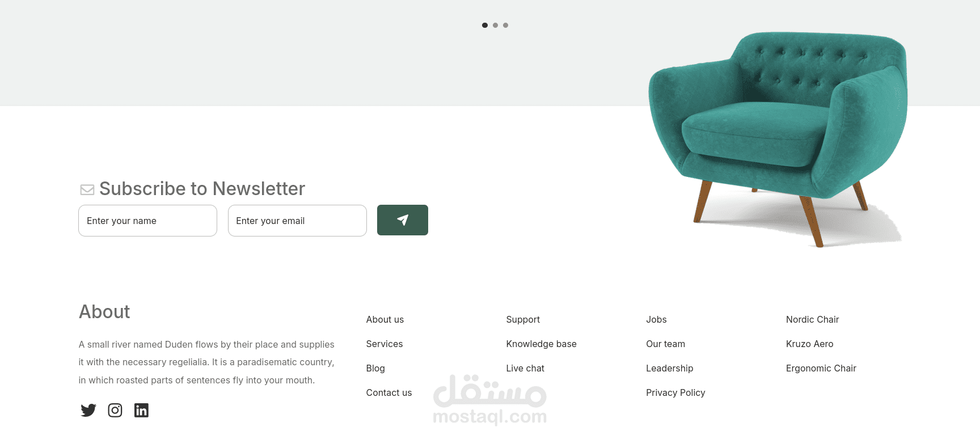
Task: Start Live chat from footer
Action: coord(525,368)
